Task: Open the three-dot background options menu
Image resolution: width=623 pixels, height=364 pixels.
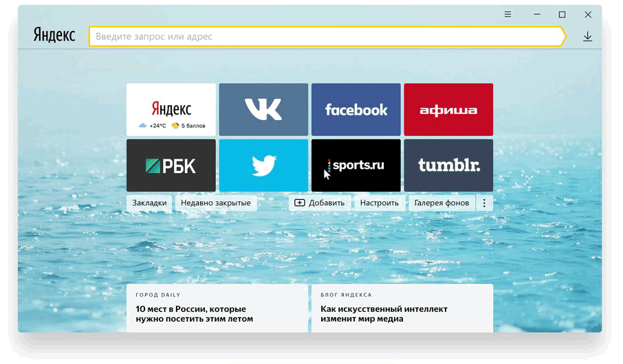Action: (x=484, y=203)
